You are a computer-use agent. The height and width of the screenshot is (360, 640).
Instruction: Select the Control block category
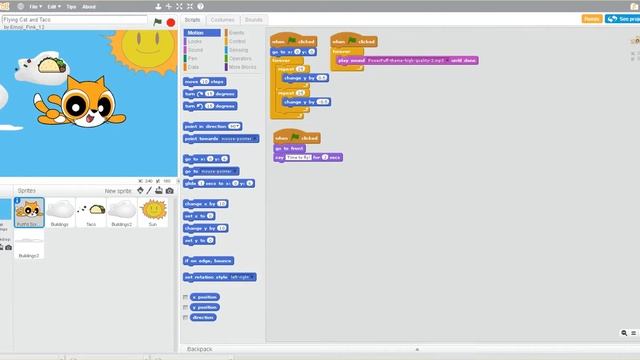click(242, 41)
